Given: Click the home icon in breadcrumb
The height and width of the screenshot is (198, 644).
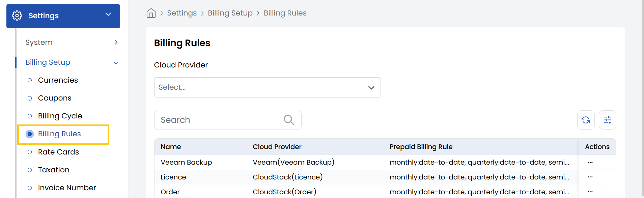Looking at the screenshot, I should pyautogui.click(x=151, y=13).
